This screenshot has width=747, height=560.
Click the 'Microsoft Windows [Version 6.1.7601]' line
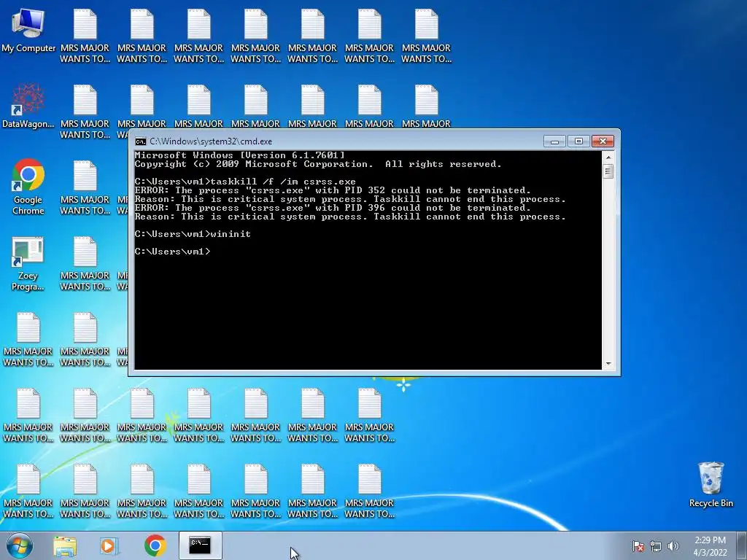(239, 155)
